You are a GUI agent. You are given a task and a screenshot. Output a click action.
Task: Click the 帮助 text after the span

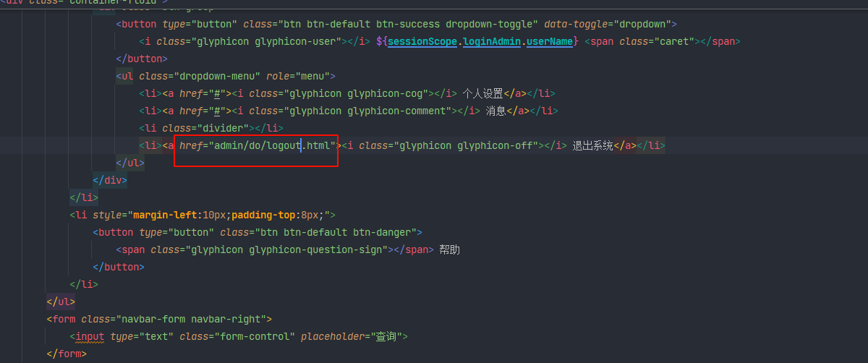(x=450, y=249)
